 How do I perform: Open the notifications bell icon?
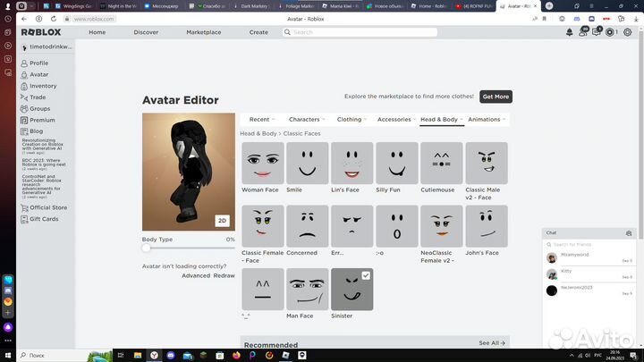pos(570,32)
